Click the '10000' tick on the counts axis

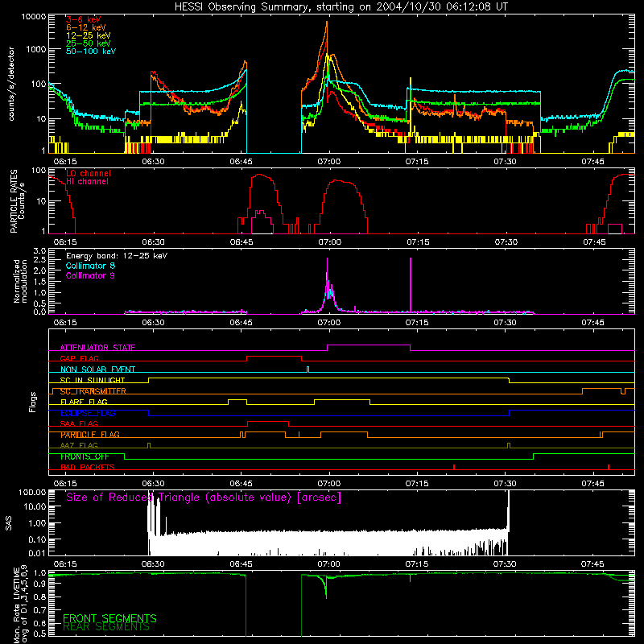34,16
